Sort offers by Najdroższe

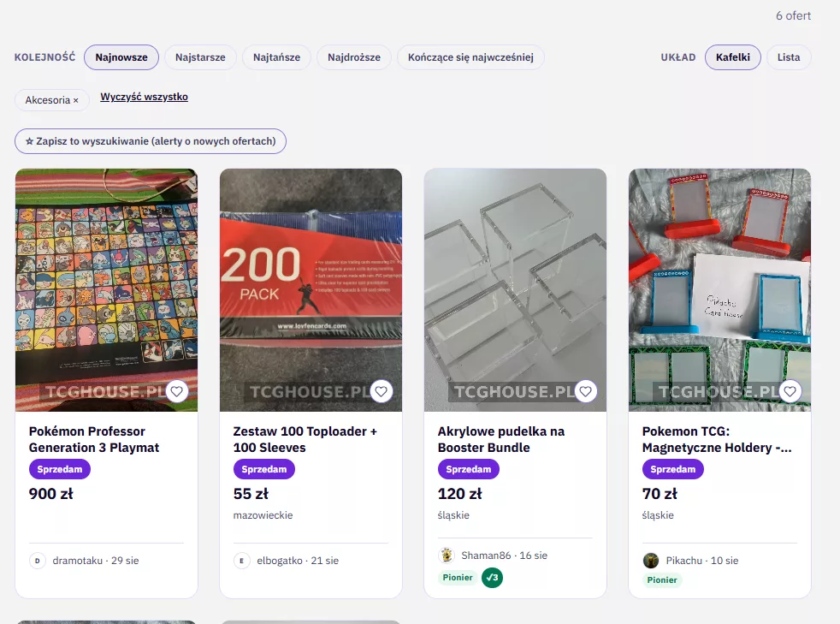coord(354,57)
